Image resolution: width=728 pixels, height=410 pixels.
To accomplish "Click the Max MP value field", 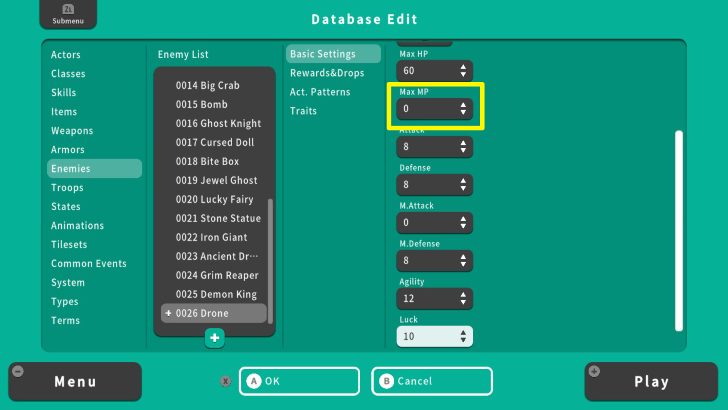I will (435, 109).
